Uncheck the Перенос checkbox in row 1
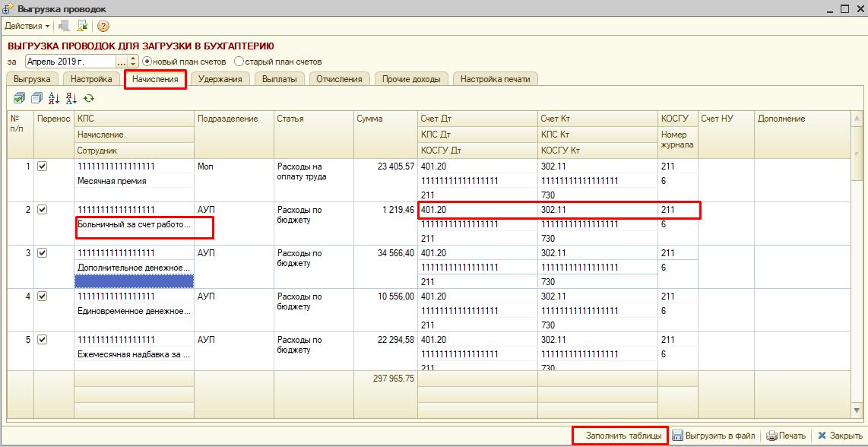 tap(43, 166)
